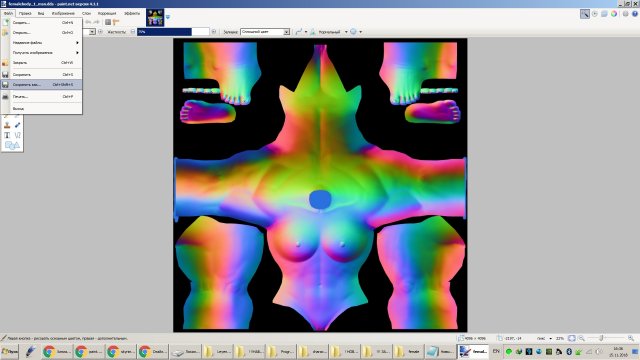
Task: Choose Печать... in the File menu
Action: click(x=42, y=97)
